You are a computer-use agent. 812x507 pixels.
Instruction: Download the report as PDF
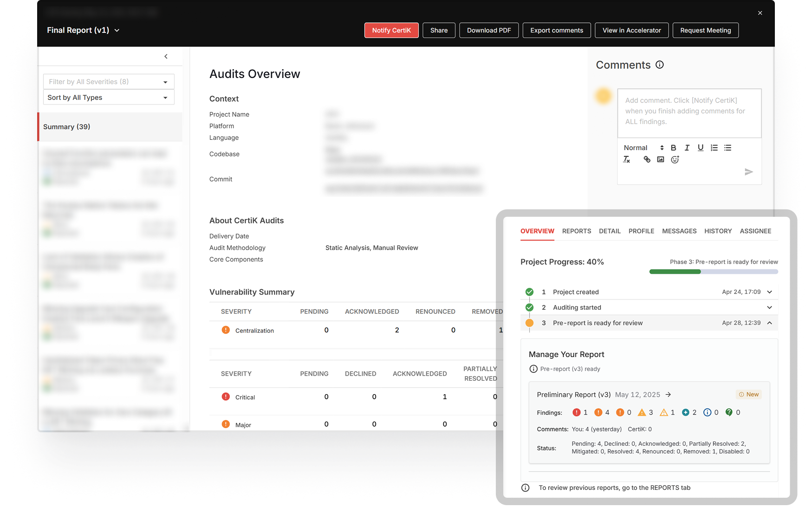(x=489, y=30)
